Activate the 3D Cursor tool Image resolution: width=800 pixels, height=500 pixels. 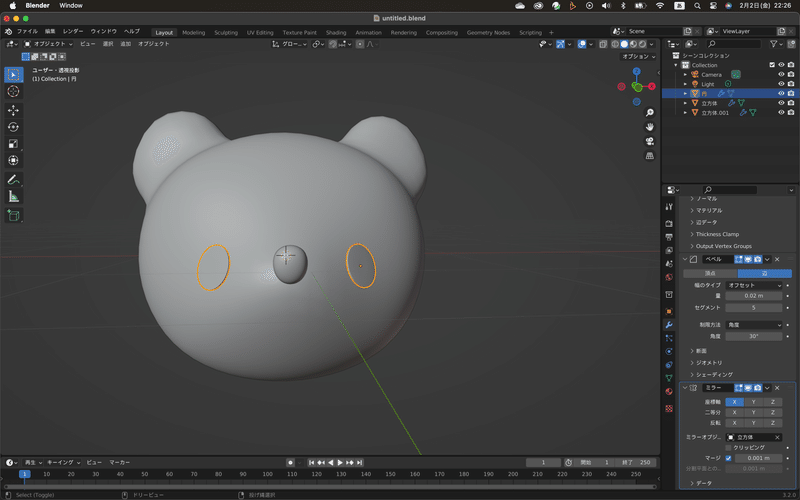(x=14, y=91)
